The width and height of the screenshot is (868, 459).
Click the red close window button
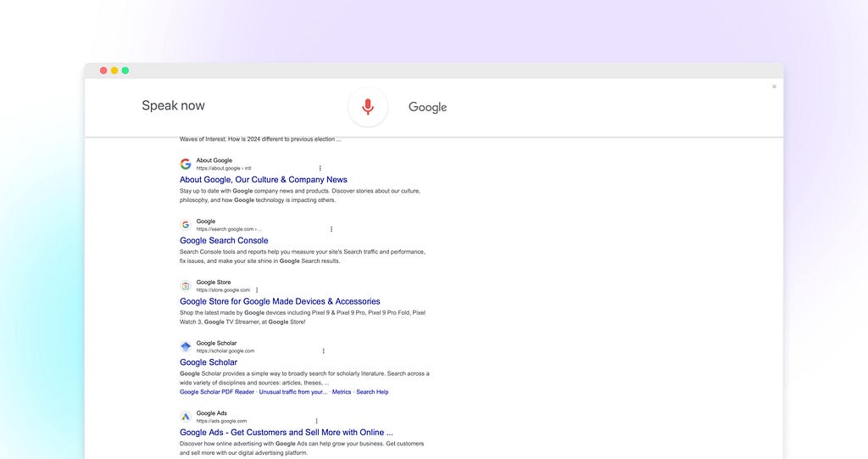(103, 70)
